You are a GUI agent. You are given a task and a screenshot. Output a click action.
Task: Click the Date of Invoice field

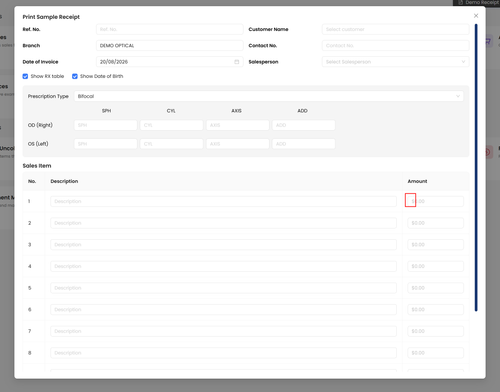click(x=170, y=62)
